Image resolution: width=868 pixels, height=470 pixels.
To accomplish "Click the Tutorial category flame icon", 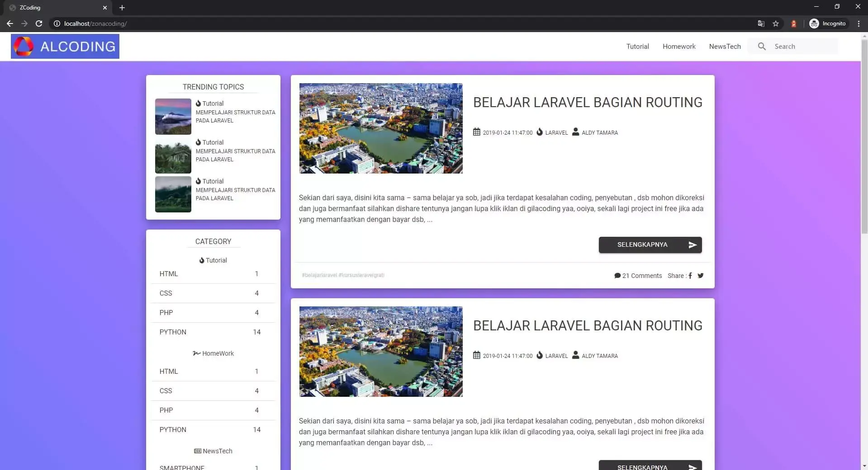I will tap(202, 260).
